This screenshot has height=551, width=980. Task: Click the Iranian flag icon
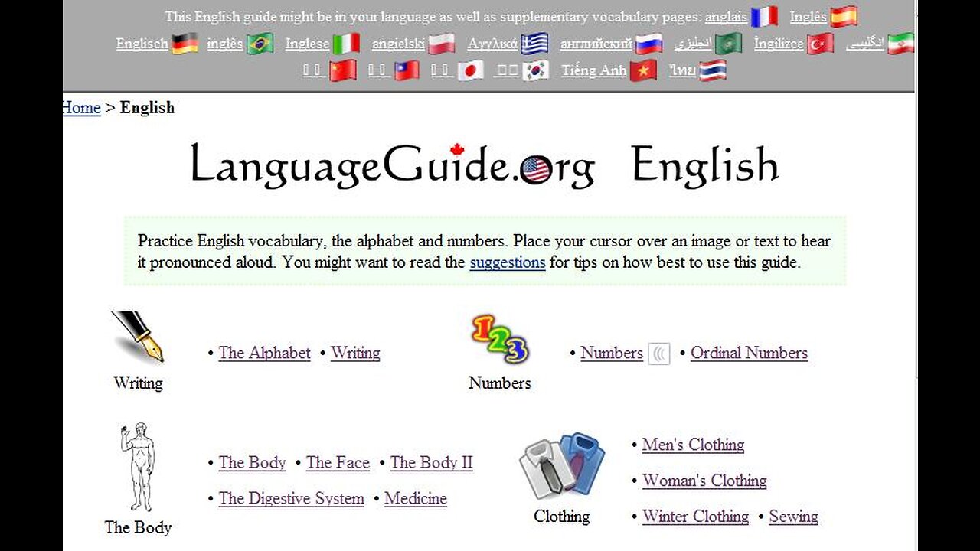click(x=901, y=44)
